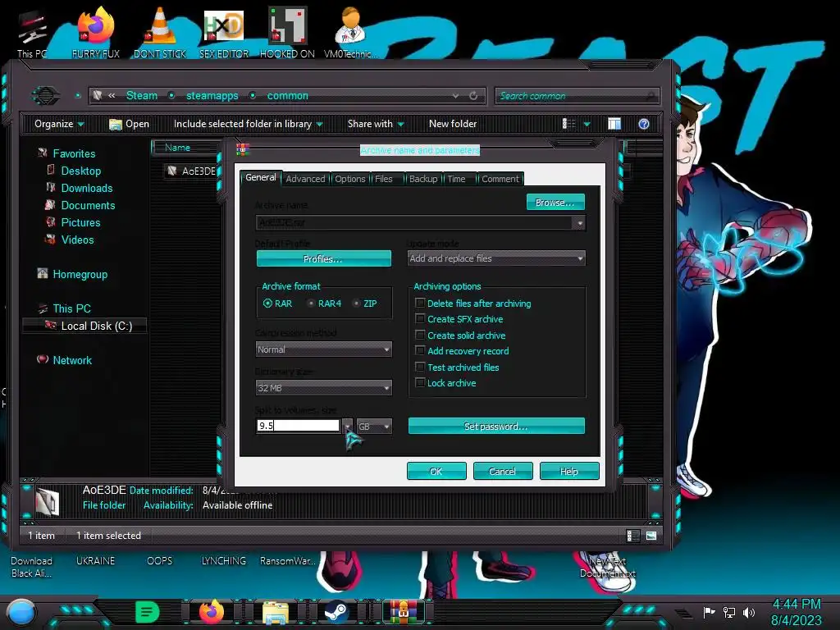Open the Compression method Normal dropdown
Image resolution: width=840 pixels, height=630 pixels.
pyautogui.click(x=323, y=349)
